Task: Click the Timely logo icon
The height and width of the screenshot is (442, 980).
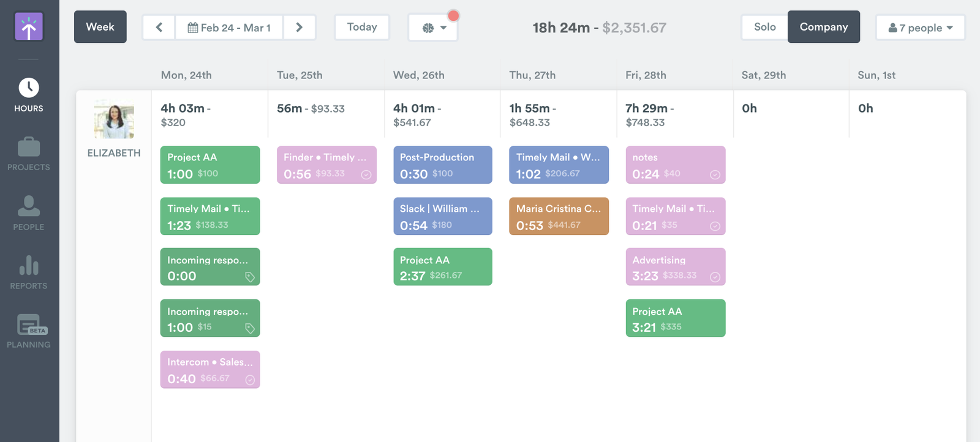Action: click(x=29, y=27)
